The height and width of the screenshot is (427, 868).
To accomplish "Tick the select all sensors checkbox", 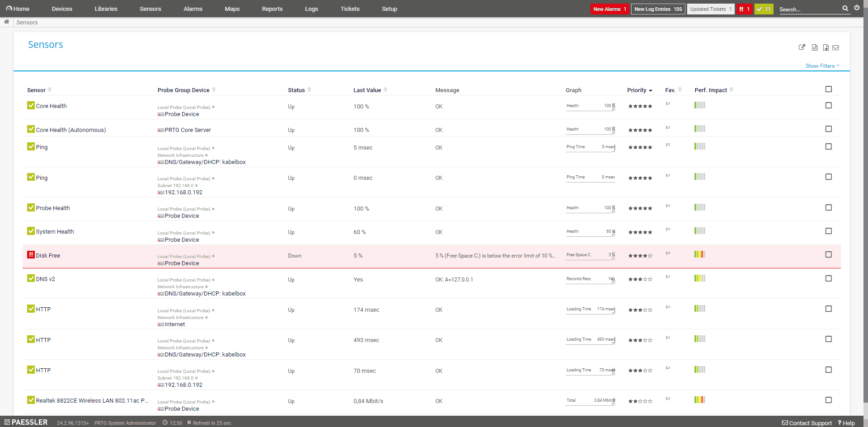I will click(828, 89).
